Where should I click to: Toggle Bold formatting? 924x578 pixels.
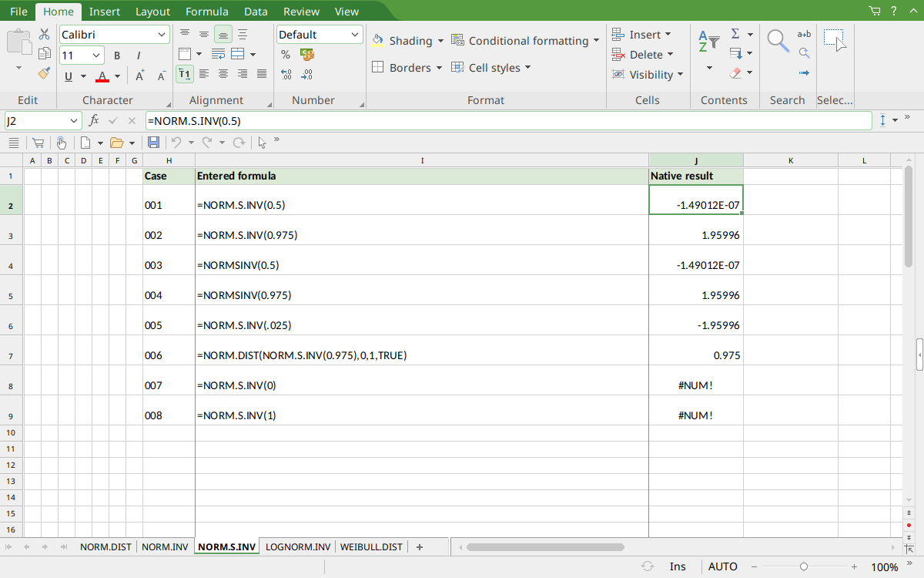coord(117,55)
